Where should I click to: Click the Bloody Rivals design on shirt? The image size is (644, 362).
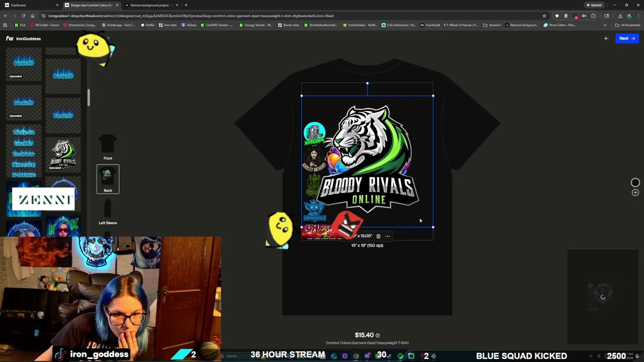click(x=367, y=161)
